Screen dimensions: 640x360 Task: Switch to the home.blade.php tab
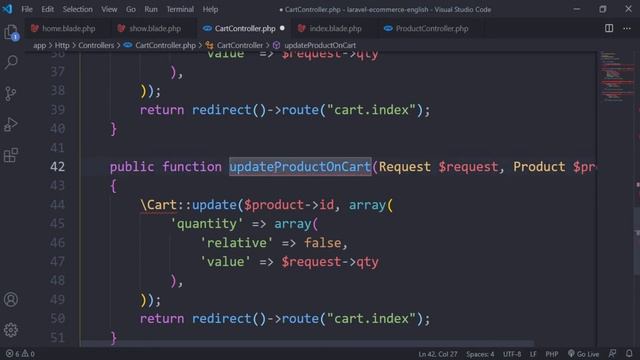pos(68,28)
